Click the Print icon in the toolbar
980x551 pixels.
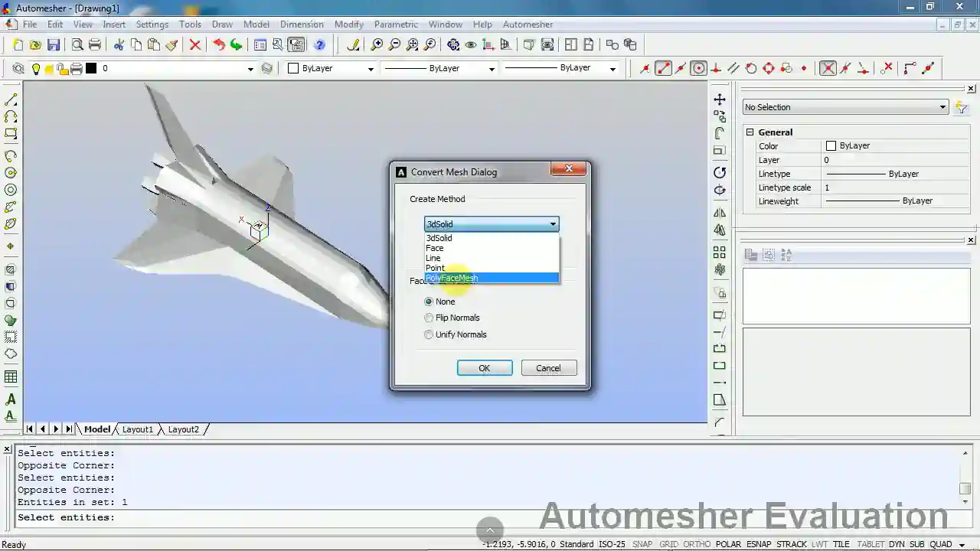pyautogui.click(x=95, y=45)
